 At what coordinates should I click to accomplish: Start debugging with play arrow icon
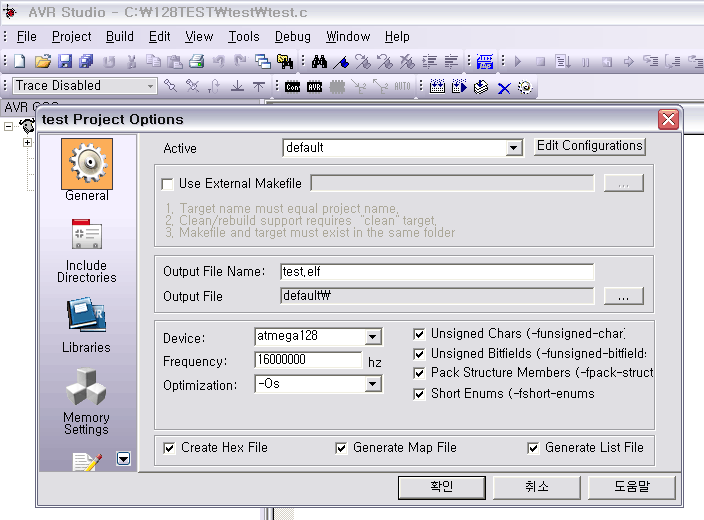tap(518, 61)
